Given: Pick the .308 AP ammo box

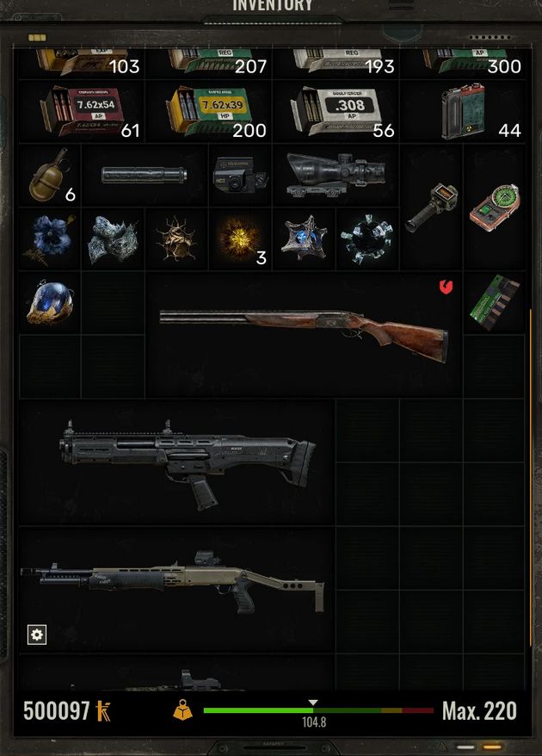Looking at the screenshot, I should point(336,111).
